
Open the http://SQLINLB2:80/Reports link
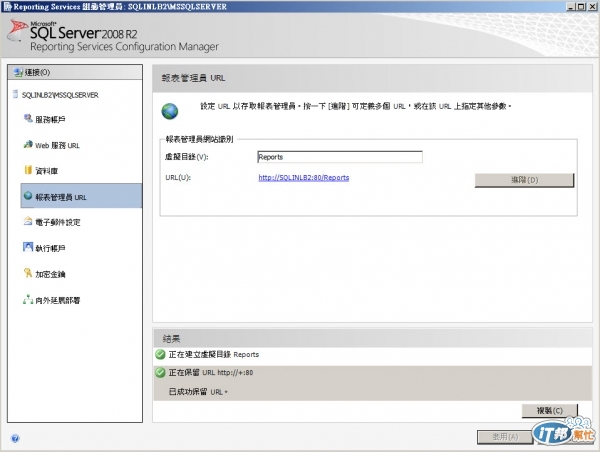point(304,178)
